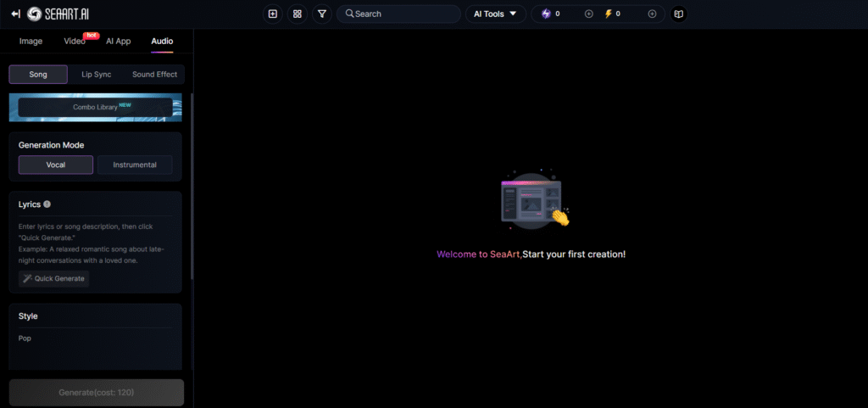Open the Combo Library banner
The height and width of the screenshot is (408, 868).
(x=95, y=108)
